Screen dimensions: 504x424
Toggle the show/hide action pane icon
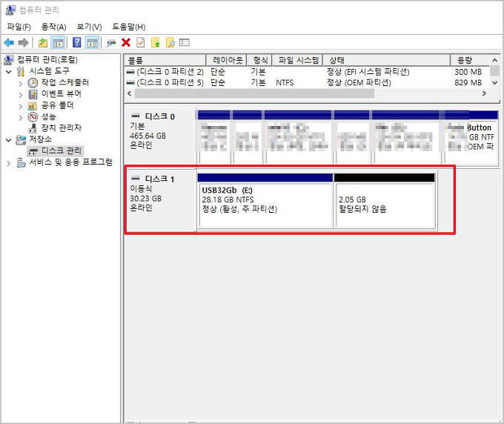tap(92, 43)
